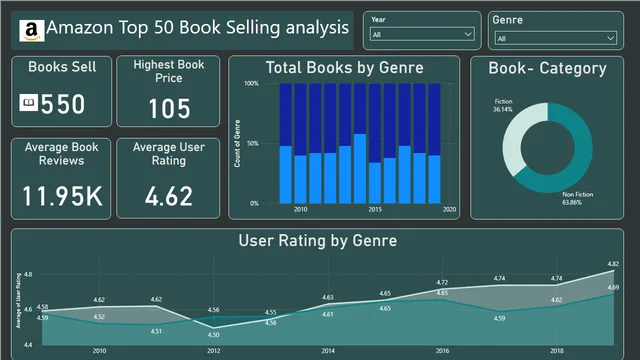Click the 4.4 tick on rating axis
The height and width of the screenshot is (360, 640).
pyautogui.click(x=28, y=345)
